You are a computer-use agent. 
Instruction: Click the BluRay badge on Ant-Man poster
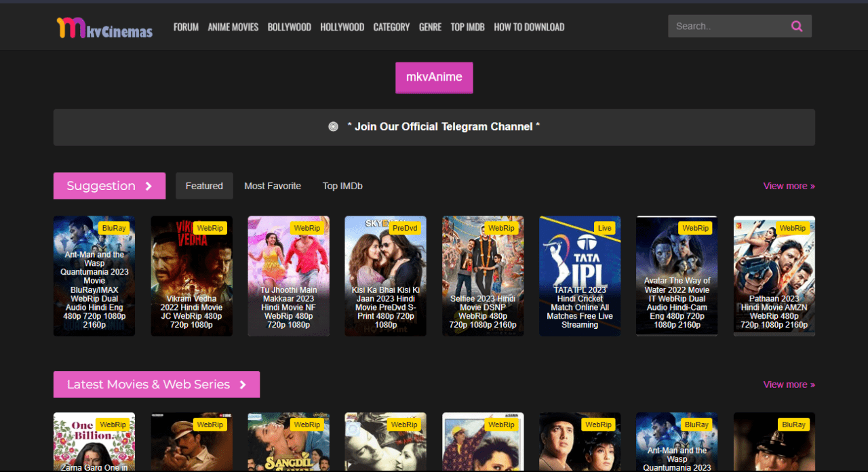(114, 228)
